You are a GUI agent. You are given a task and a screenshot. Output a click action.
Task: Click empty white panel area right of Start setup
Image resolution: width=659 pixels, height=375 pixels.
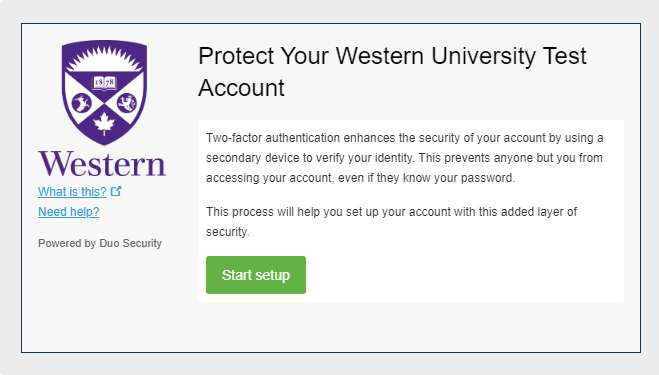[x=462, y=275]
